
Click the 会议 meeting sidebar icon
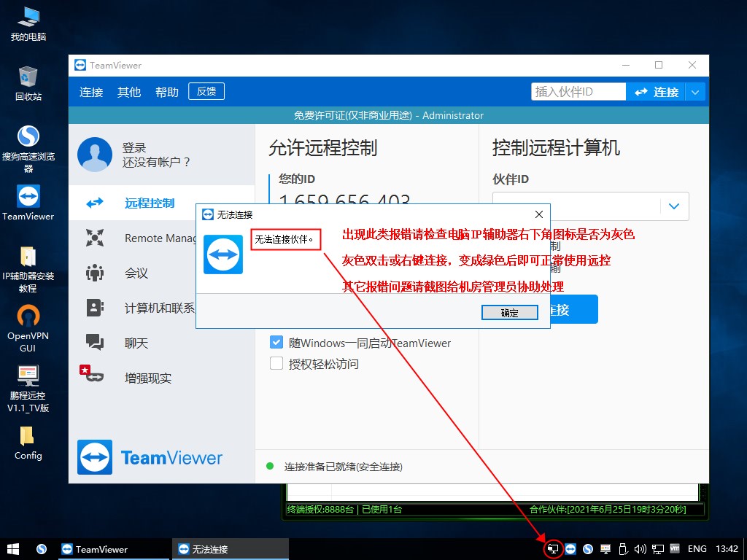click(x=95, y=273)
